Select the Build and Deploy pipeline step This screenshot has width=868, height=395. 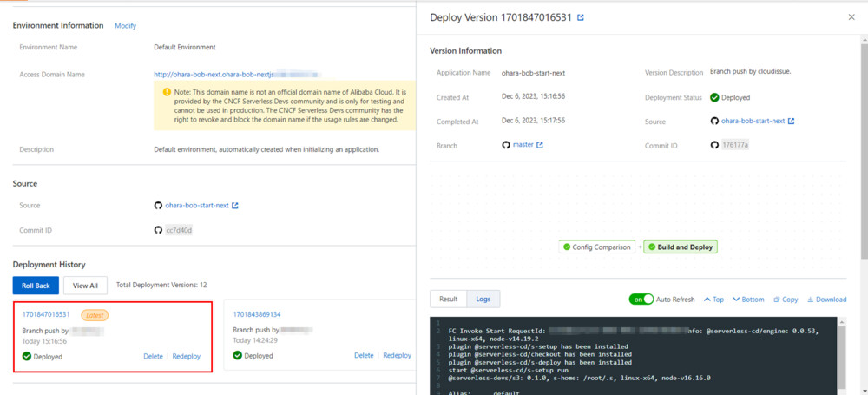680,247
